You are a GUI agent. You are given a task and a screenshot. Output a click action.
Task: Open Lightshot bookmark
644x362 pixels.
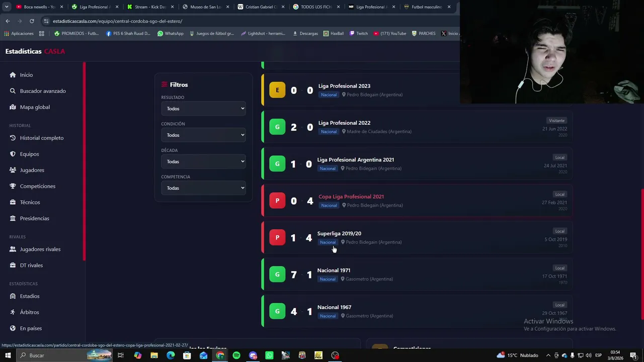pos(263,34)
